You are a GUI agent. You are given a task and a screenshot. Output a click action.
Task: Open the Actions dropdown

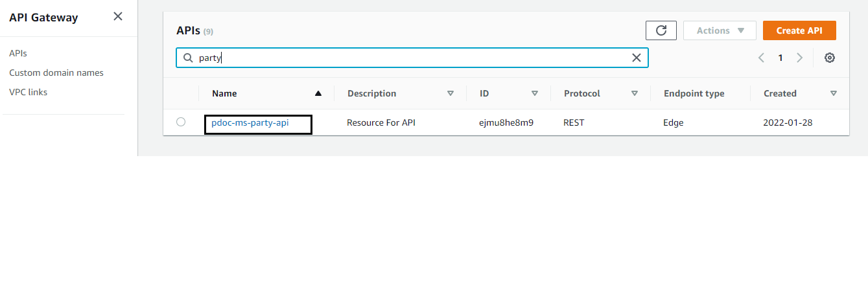(720, 30)
